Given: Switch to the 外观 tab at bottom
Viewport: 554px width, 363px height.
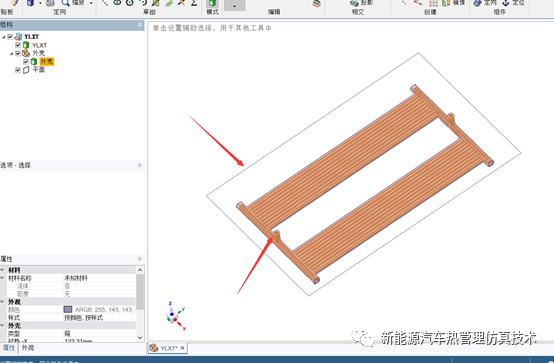Looking at the screenshot, I should point(28,348).
